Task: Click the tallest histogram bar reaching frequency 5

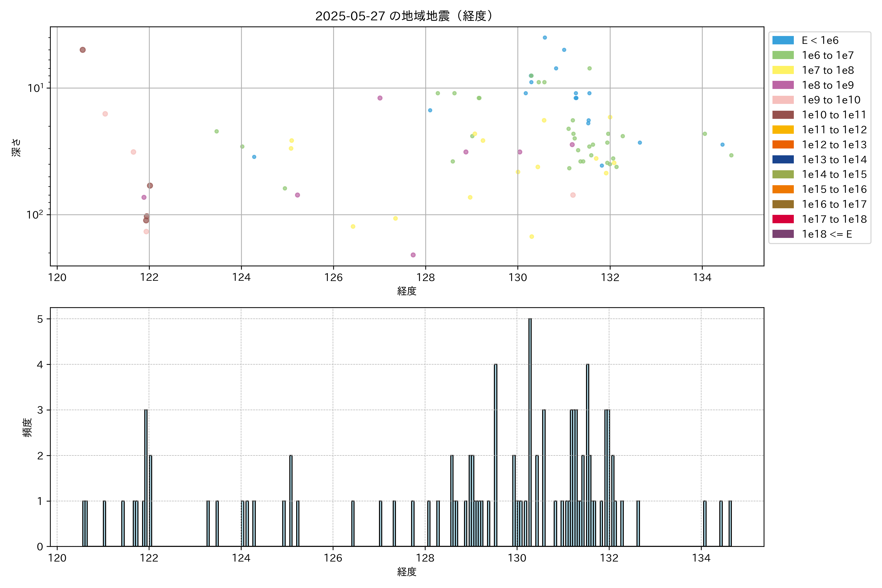Action: pos(530,431)
